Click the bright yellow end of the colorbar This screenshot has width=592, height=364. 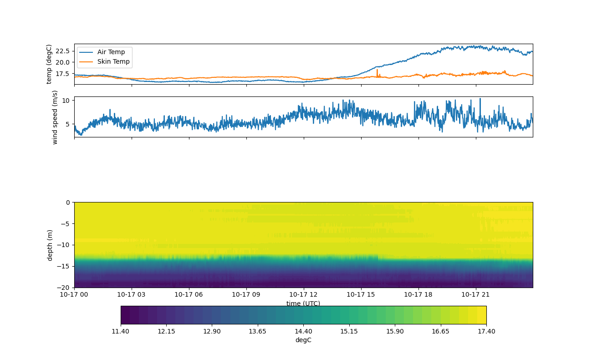482,315
